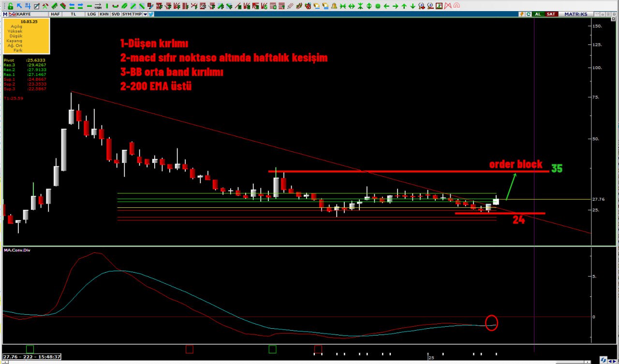Toggle the KHN button
Screen dimensions: 619x364
click(103, 14)
